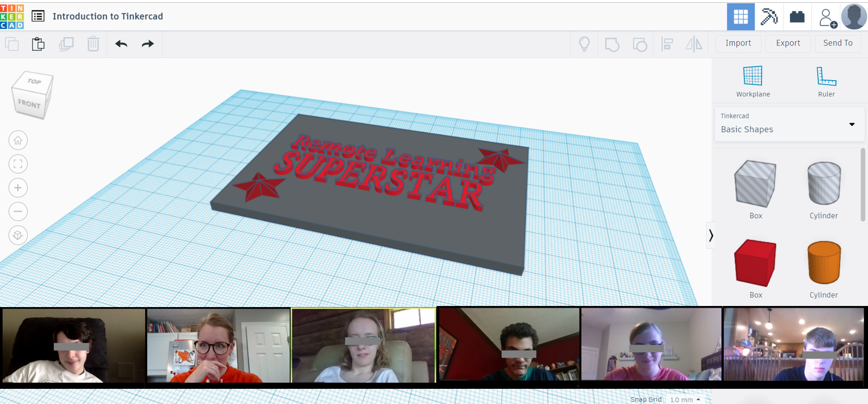Open the Basic Shapes category dropdown
This screenshot has height=404, width=868.
(790, 124)
